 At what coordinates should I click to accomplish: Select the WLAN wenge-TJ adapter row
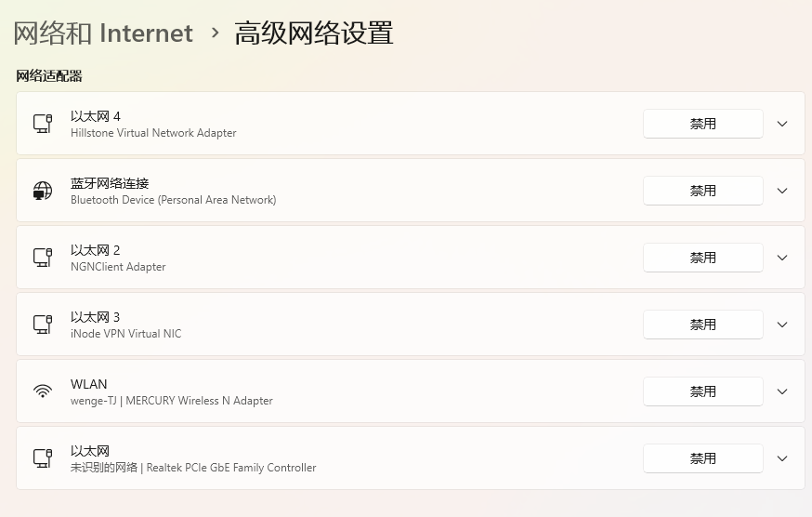click(411, 391)
